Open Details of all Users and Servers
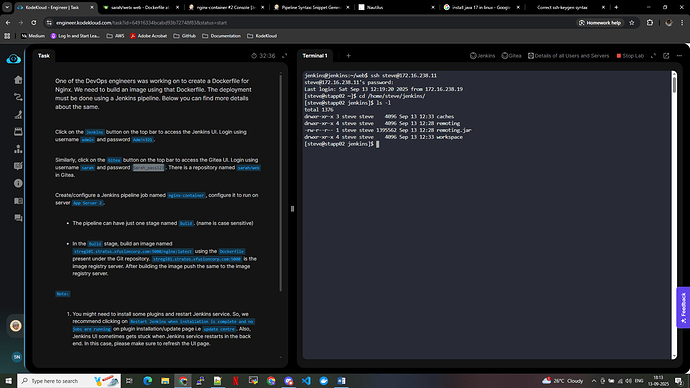690x388 pixels. click(x=568, y=56)
